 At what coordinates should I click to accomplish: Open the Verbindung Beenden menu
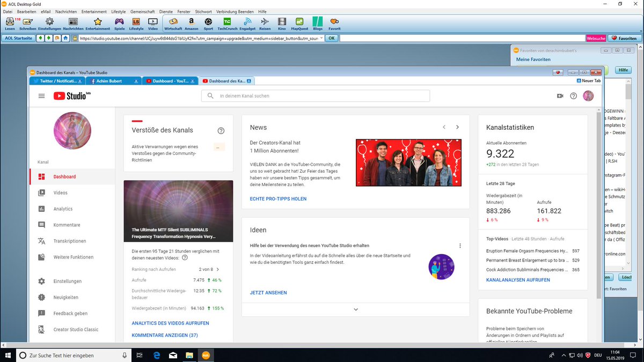(x=235, y=11)
